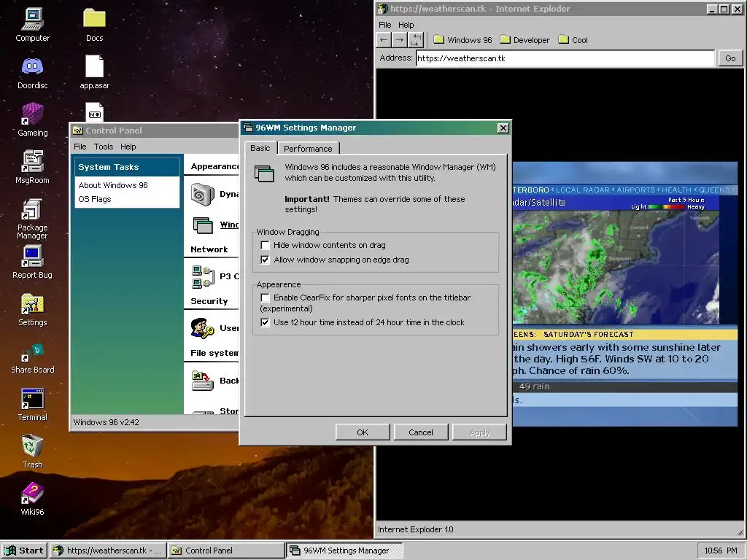Open the app.asar file icon
This screenshot has width=747, height=560.
point(94,72)
